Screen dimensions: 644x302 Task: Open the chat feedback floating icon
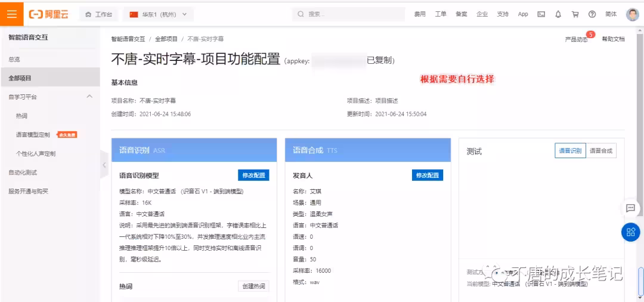coord(630,208)
